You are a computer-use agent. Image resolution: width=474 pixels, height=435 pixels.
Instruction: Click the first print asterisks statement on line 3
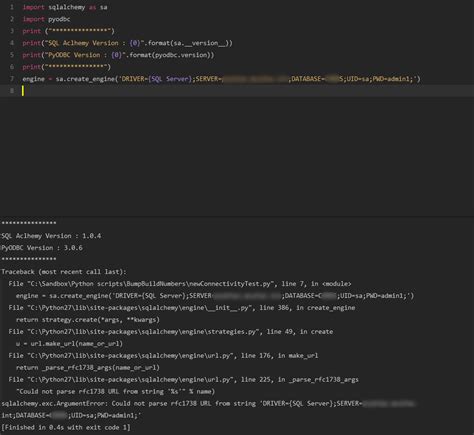pos(68,31)
